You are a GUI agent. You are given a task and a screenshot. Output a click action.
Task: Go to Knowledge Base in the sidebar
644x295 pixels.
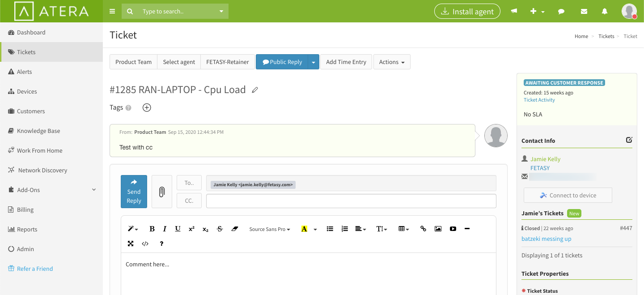[x=38, y=131]
